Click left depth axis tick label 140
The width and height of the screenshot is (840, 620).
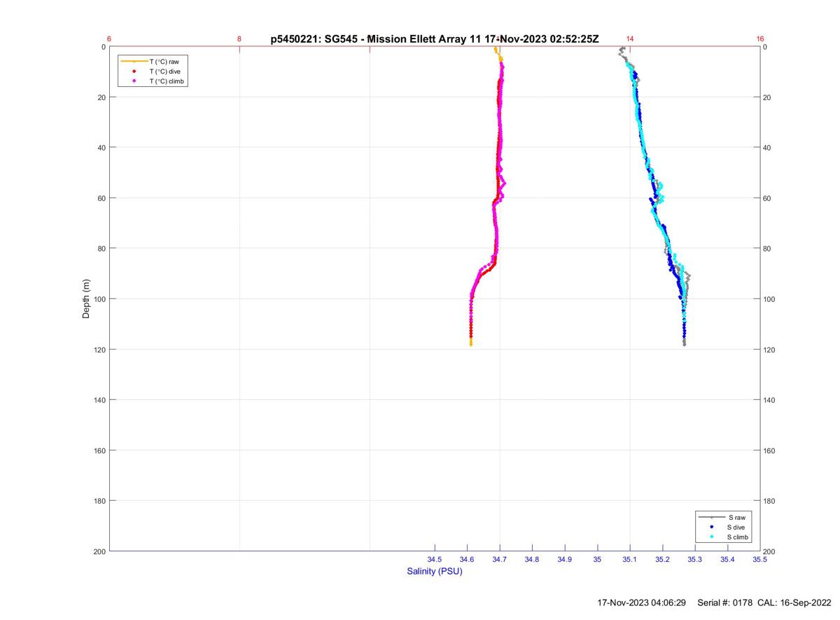pyautogui.click(x=99, y=400)
